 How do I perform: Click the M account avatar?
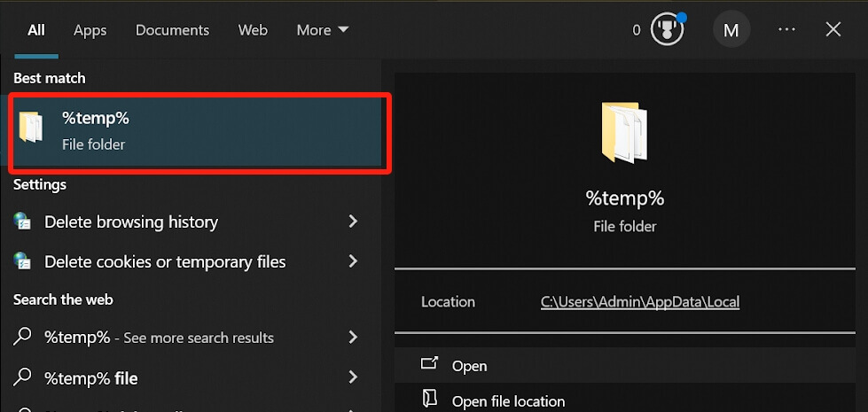click(x=731, y=29)
